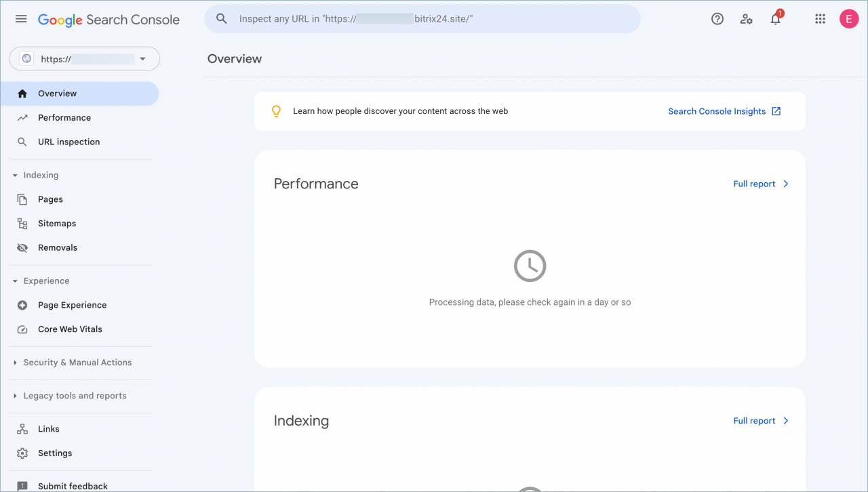Collapse the Indexing section

click(x=41, y=175)
